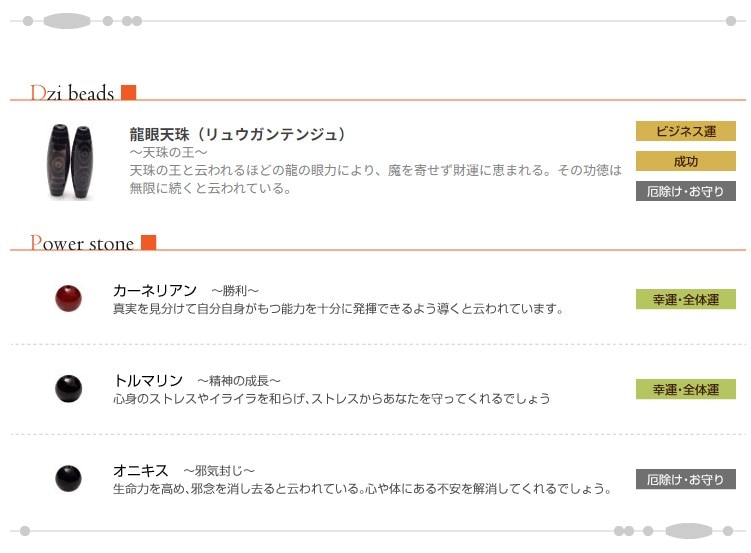The height and width of the screenshot is (553, 751).
Task: Click the black onyx bead icon
Action: tap(68, 477)
